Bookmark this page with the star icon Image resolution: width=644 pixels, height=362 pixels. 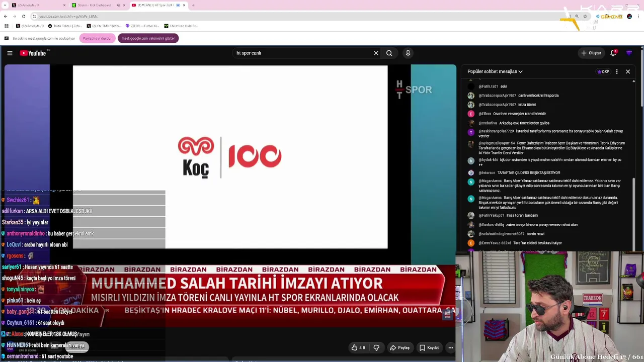click(585, 16)
